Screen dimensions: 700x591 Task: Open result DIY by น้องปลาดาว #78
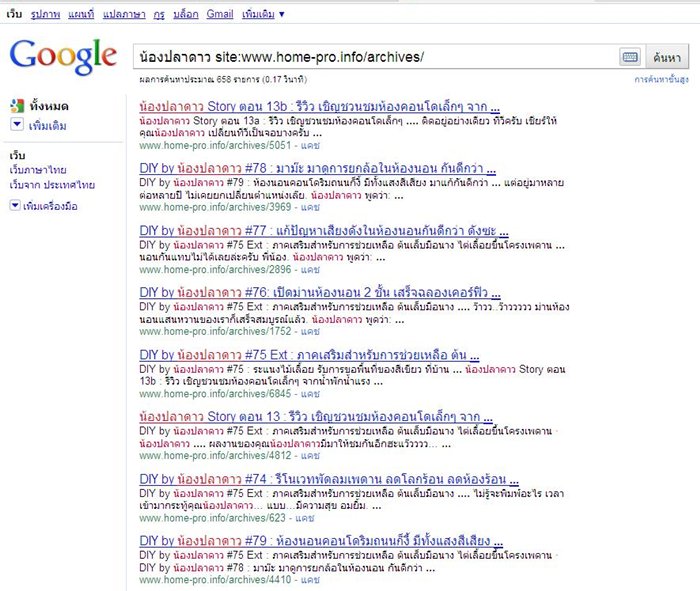[x=317, y=168]
